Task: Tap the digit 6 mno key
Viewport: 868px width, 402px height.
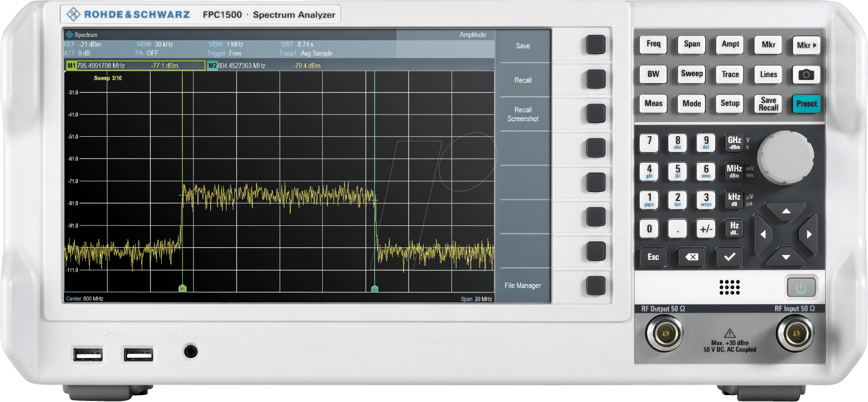Action: [x=706, y=171]
